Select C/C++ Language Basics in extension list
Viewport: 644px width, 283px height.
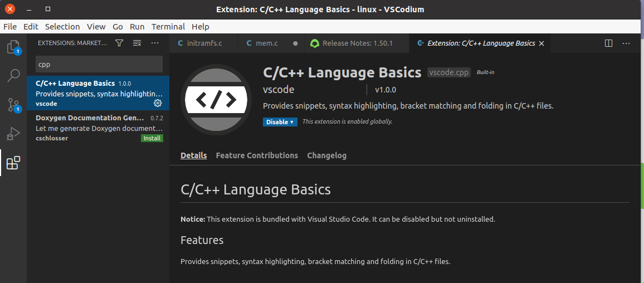tap(98, 93)
